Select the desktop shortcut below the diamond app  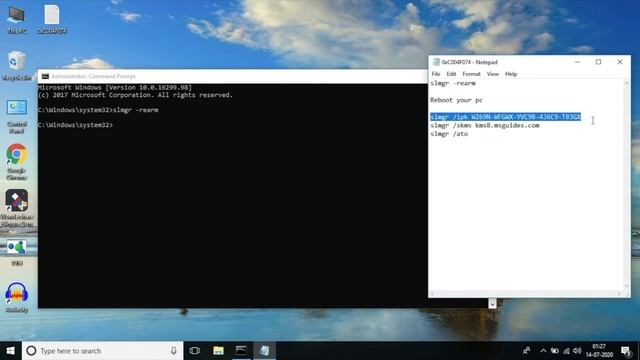[x=17, y=253]
